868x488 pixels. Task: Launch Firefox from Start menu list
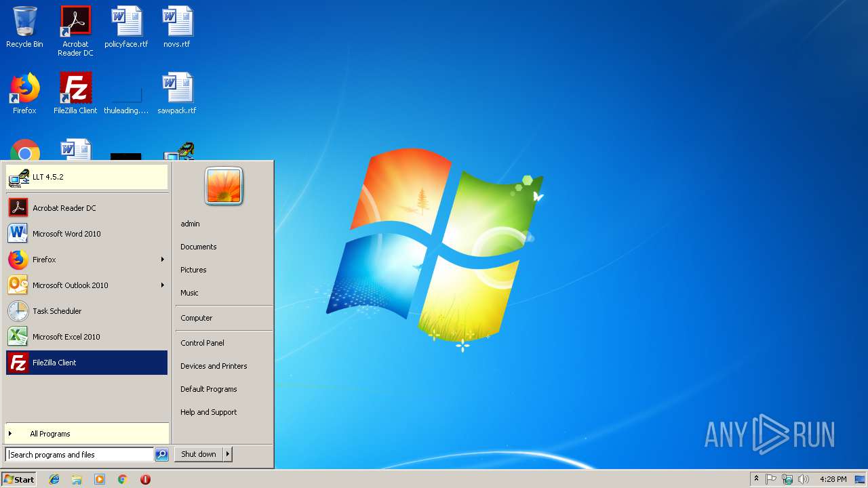pyautogui.click(x=87, y=260)
